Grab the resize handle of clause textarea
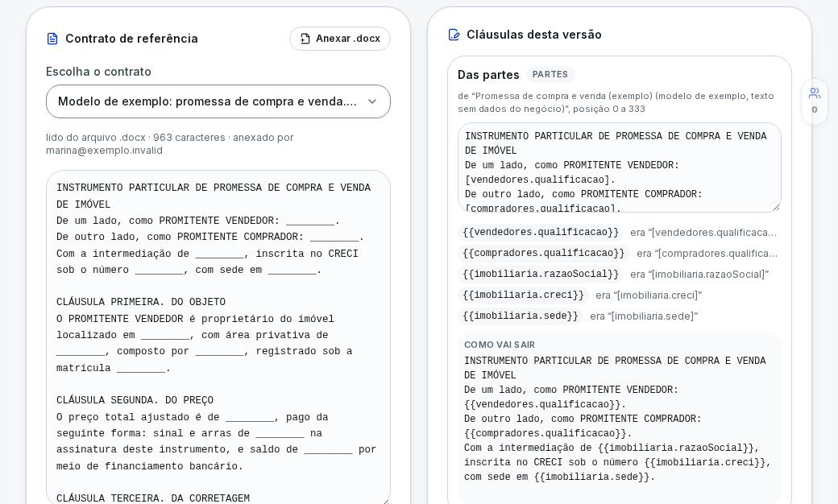Image resolution: width=838 pixels, height=504 pixels. 777,207
